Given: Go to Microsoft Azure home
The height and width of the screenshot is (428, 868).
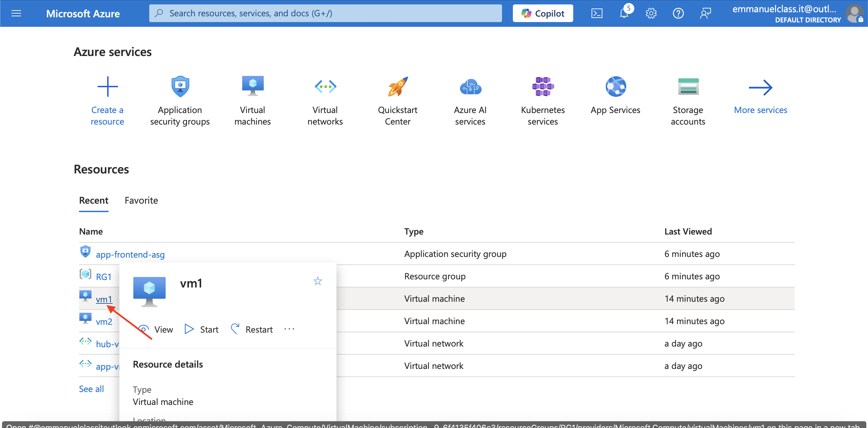Looking at the screenshot, I should [83, 13].
